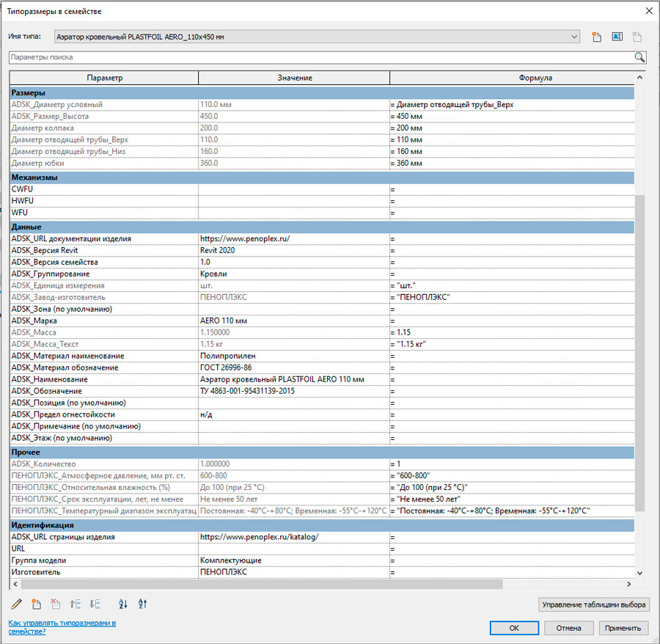
Task: Open Управление таблицами выбора
Action: (x=593, y=604)
